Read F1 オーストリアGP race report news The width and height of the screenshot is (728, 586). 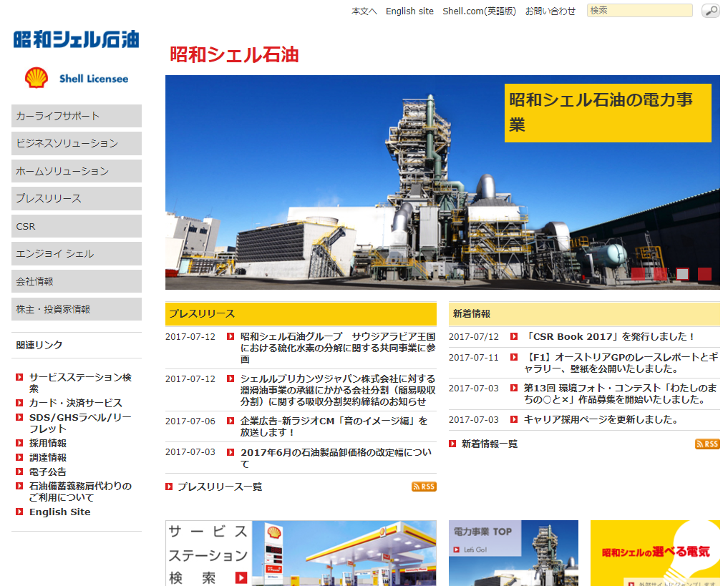pos(621,363)
